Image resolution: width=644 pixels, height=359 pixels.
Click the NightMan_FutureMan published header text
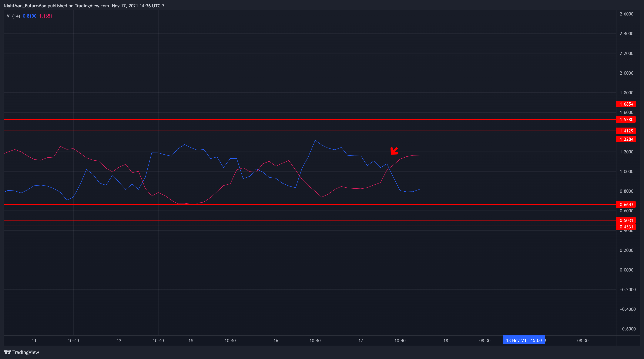tap(84, 5)
